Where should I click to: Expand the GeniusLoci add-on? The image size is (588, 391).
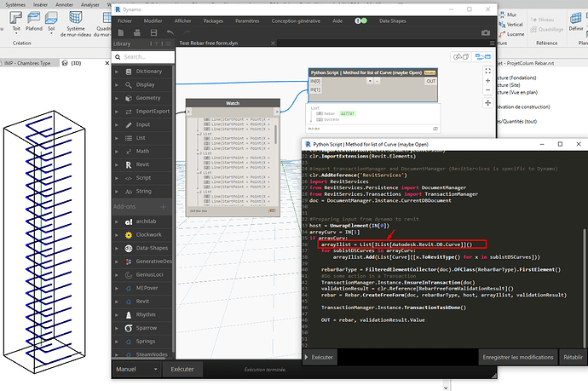[117, 275]
